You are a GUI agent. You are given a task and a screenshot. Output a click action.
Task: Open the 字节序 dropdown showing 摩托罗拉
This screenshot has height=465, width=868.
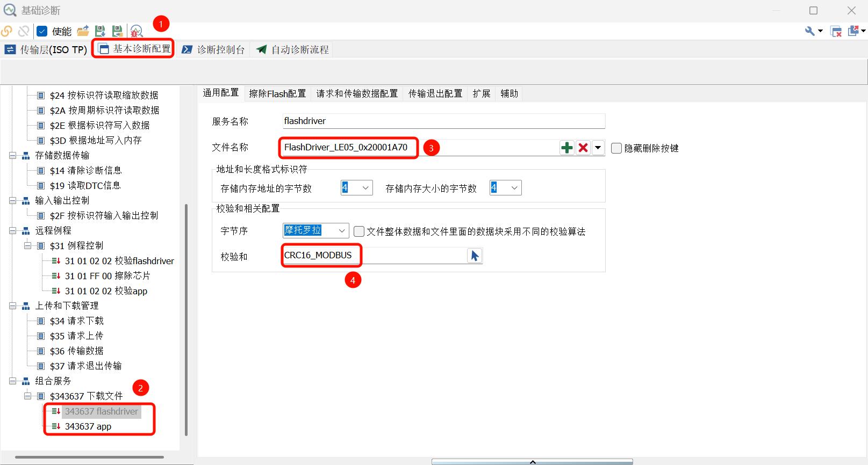click(316, 231)
